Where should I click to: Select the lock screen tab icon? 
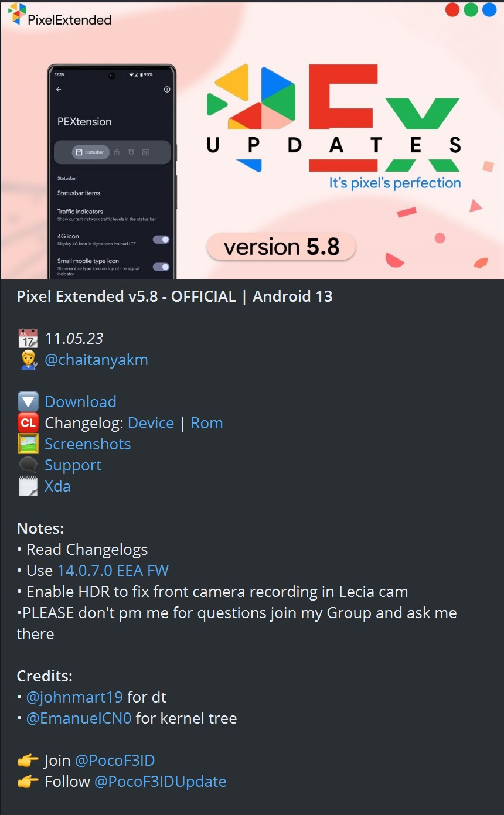coord(117,152)
